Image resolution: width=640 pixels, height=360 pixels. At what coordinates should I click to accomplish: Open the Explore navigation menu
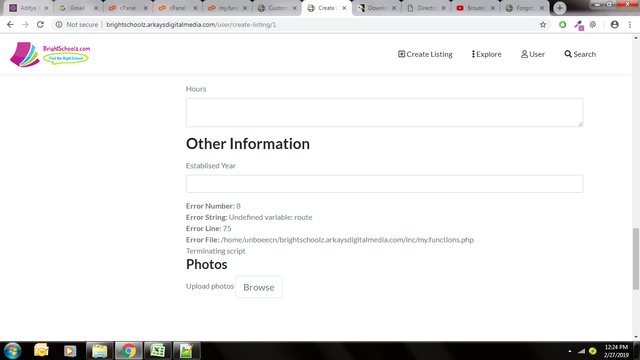(487, 54)
